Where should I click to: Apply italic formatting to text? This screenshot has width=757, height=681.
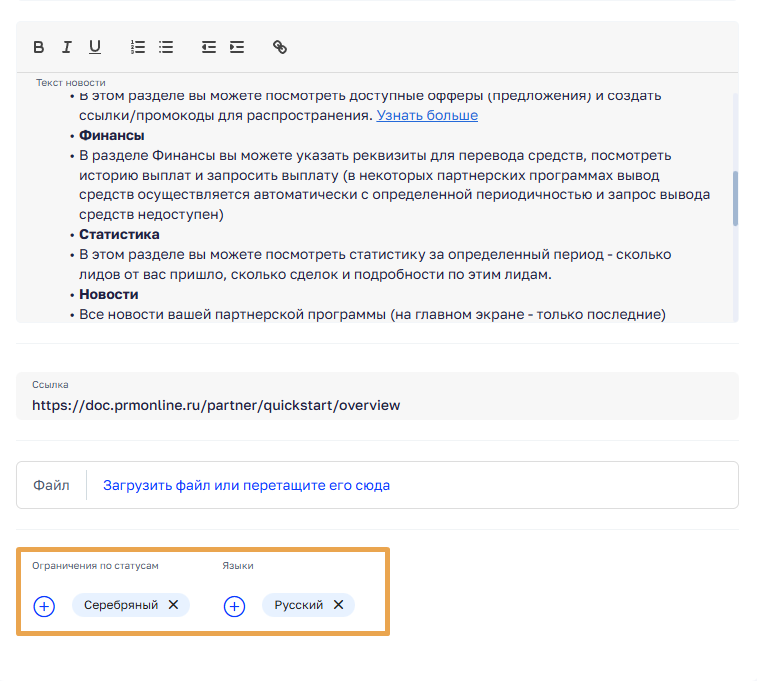click(67, 47)
